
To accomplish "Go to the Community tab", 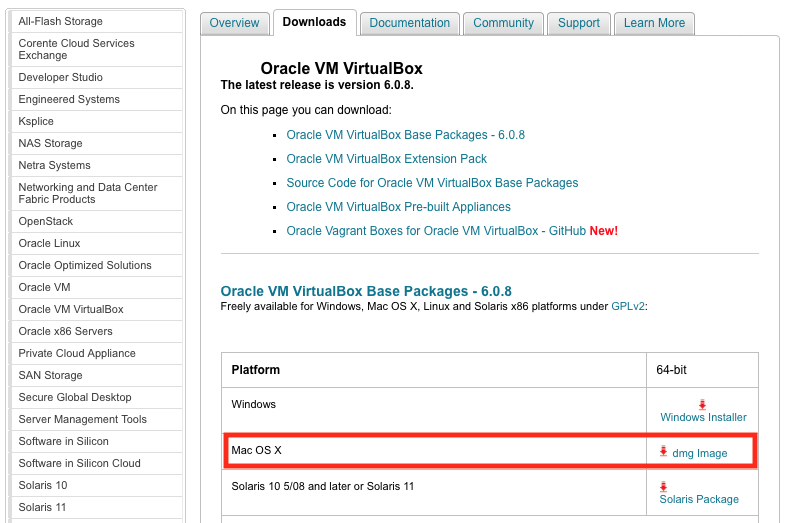I will point(503,23).
